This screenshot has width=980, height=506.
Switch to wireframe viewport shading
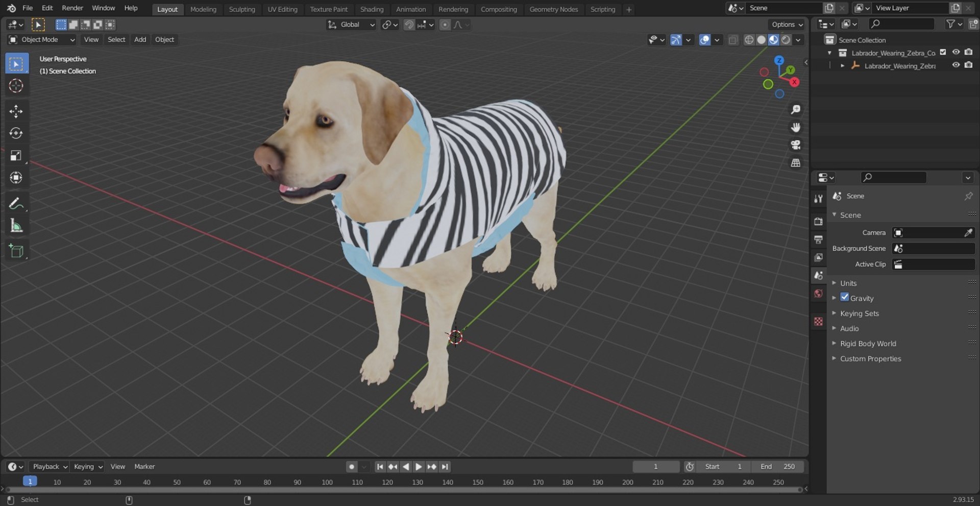(749, 40)
